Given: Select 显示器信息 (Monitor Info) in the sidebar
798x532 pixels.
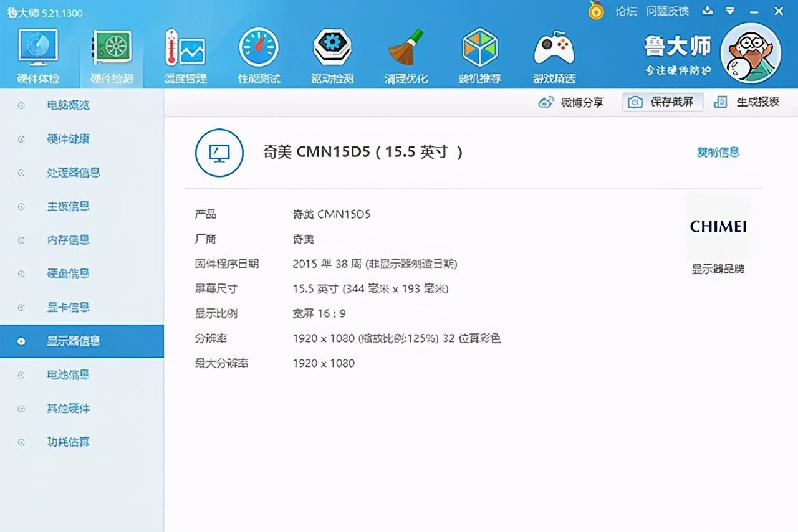Looking at the screenshot, I should 69,341.
